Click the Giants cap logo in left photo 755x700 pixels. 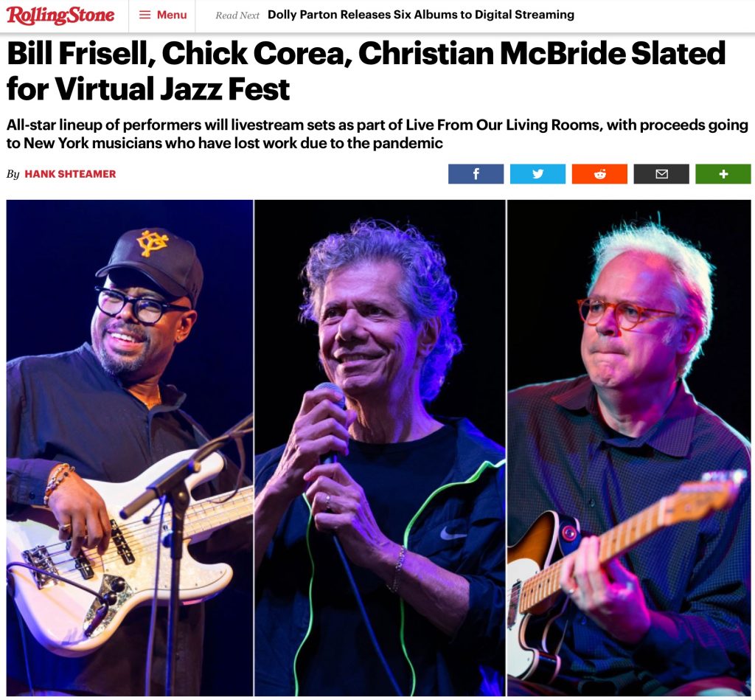152,243
